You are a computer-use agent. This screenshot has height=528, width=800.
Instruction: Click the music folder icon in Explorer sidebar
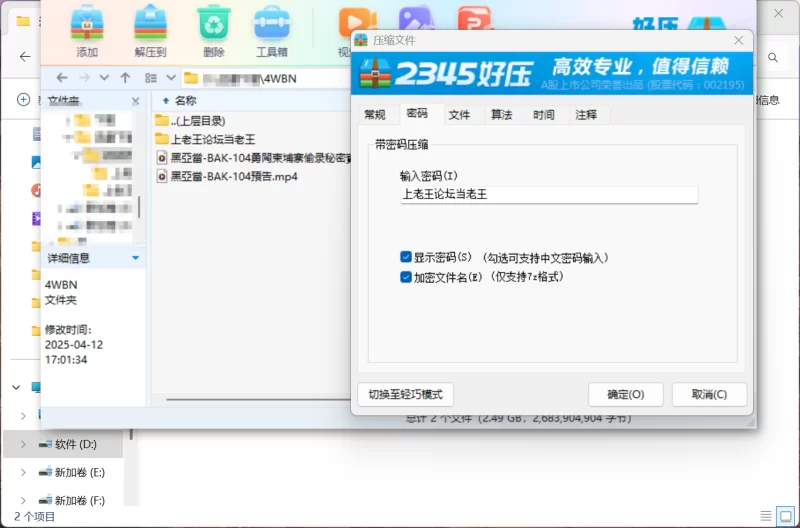[x=36, y=191]
